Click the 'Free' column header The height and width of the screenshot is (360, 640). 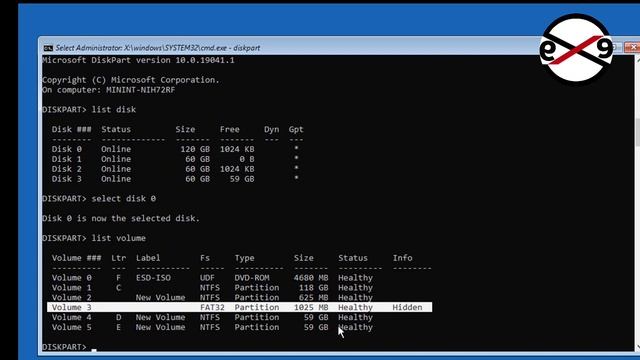[229, 129]
